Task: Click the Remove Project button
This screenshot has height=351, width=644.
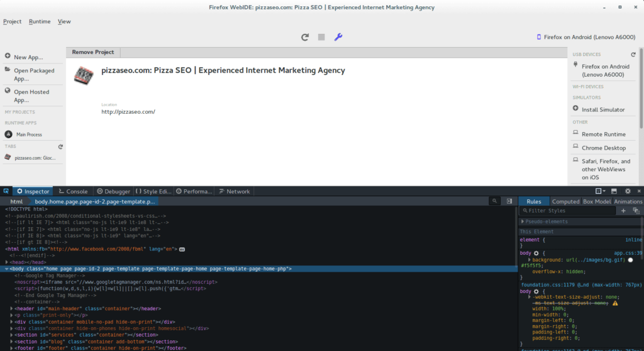Action: click(x=93, y=52)
